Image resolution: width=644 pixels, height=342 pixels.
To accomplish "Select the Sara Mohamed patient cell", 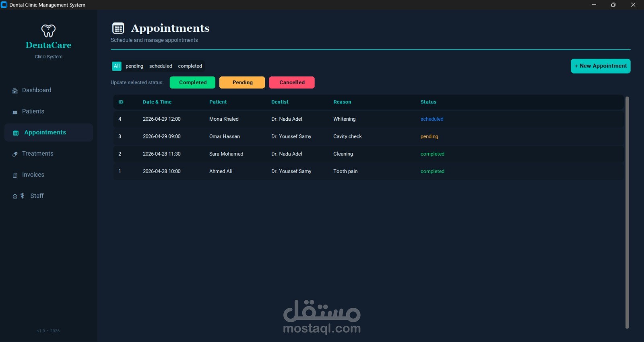I will tap(226, 154).
